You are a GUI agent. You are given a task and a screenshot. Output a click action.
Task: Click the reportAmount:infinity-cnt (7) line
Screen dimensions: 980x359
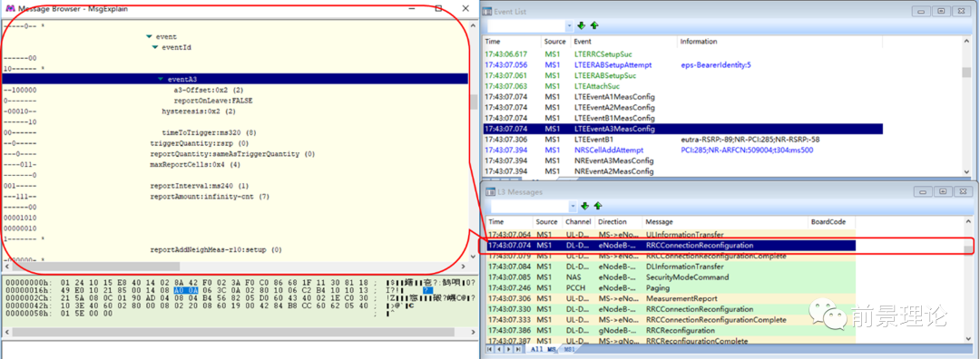point(210,197)
